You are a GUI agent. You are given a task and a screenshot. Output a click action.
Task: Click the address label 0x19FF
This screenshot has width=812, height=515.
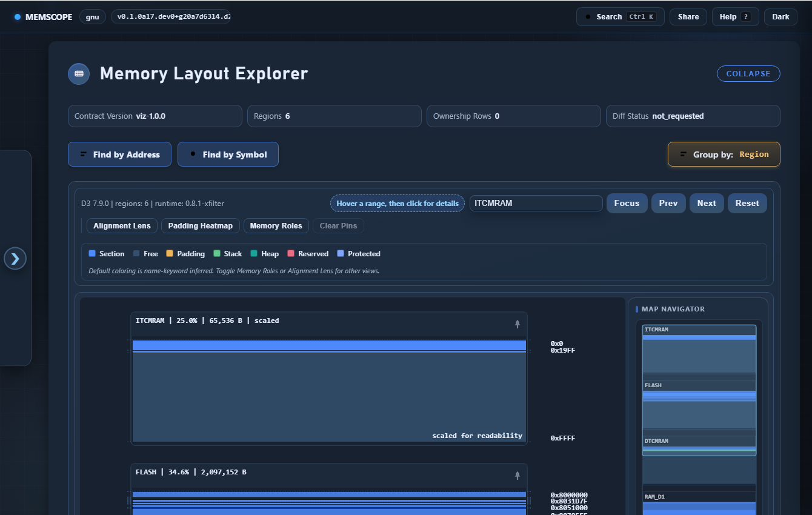[x=563, y=350]
